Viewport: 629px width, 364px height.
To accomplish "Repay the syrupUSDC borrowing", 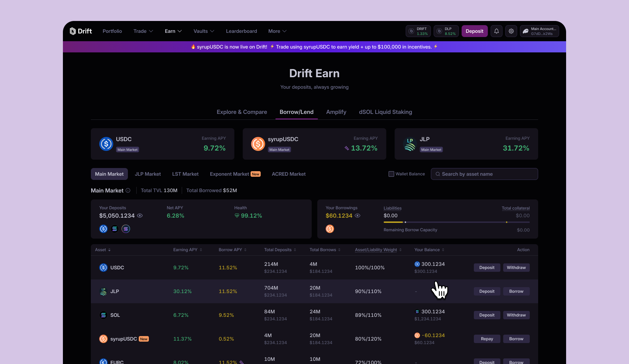I will [x=487, y=339].
